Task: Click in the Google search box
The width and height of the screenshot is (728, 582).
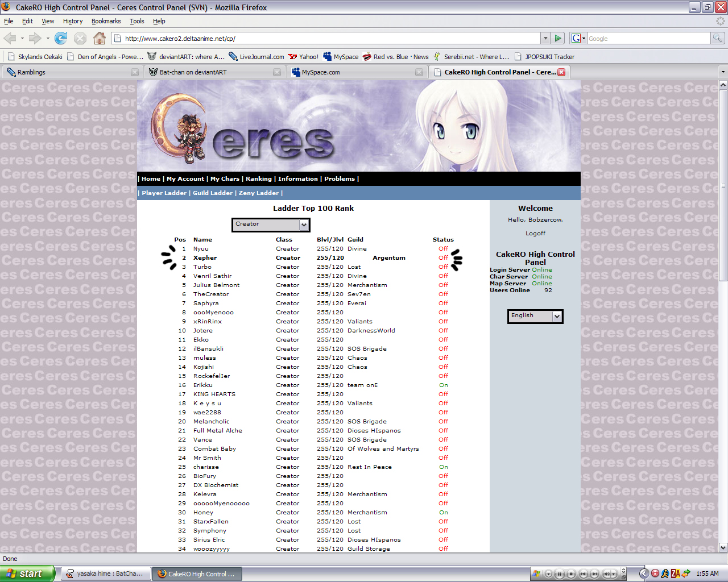Action: point(648,38)
